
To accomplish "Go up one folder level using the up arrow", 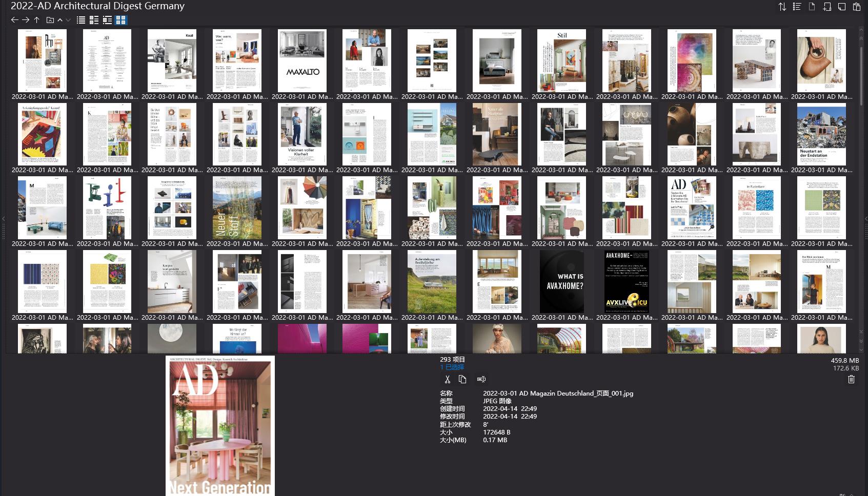I will (36, 20).
